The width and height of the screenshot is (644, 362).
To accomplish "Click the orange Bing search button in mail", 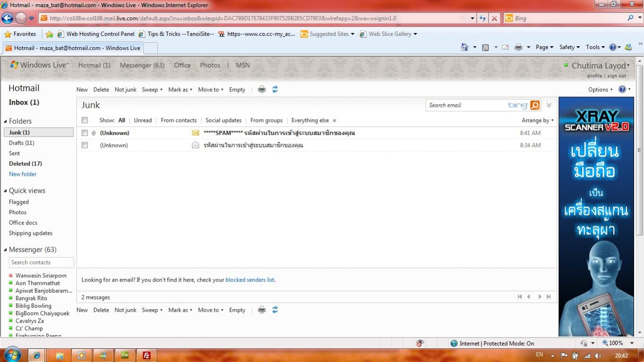I will pos(535,105).
